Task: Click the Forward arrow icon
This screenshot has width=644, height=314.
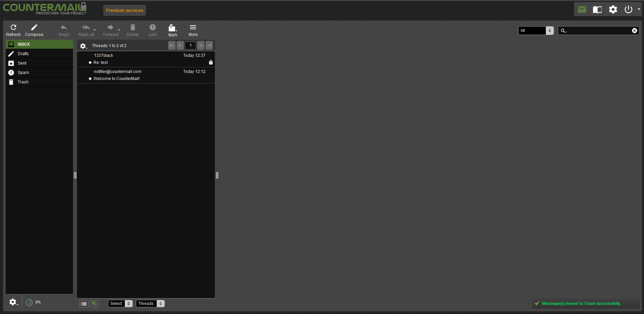Action: [x=110, y=27]
